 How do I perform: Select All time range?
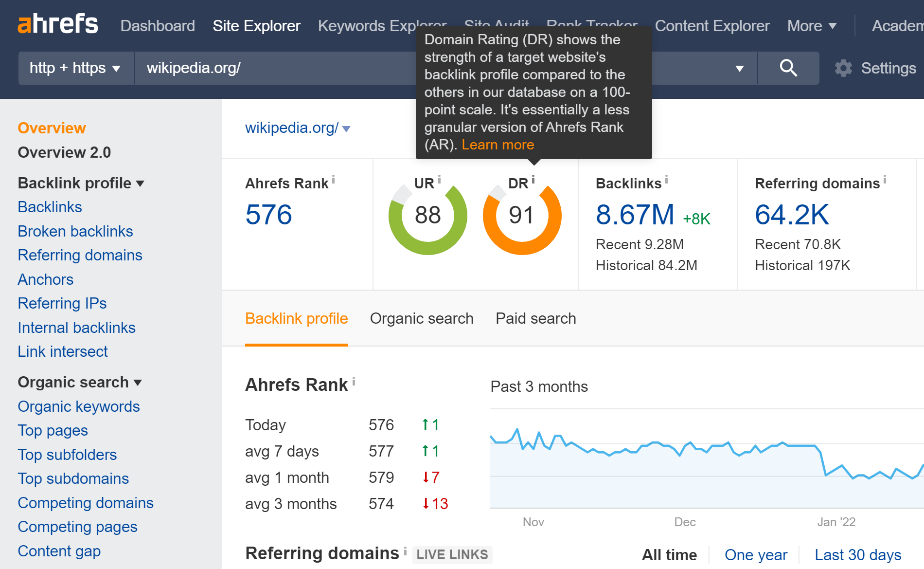pyautogui.click(x=669, y=555)
